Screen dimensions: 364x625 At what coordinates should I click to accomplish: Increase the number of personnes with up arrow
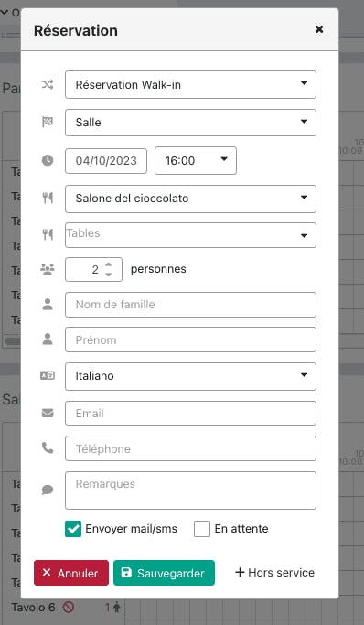coord(108,264)
